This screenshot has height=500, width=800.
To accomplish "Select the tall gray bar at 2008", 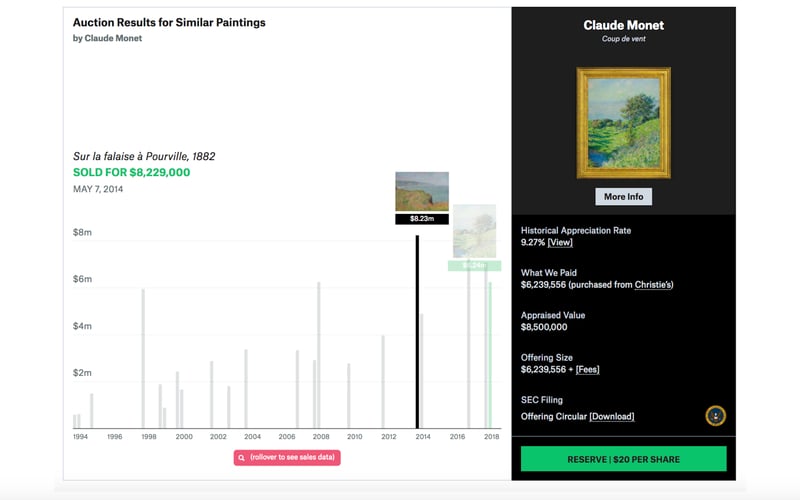I will click(x=319, y=355).
